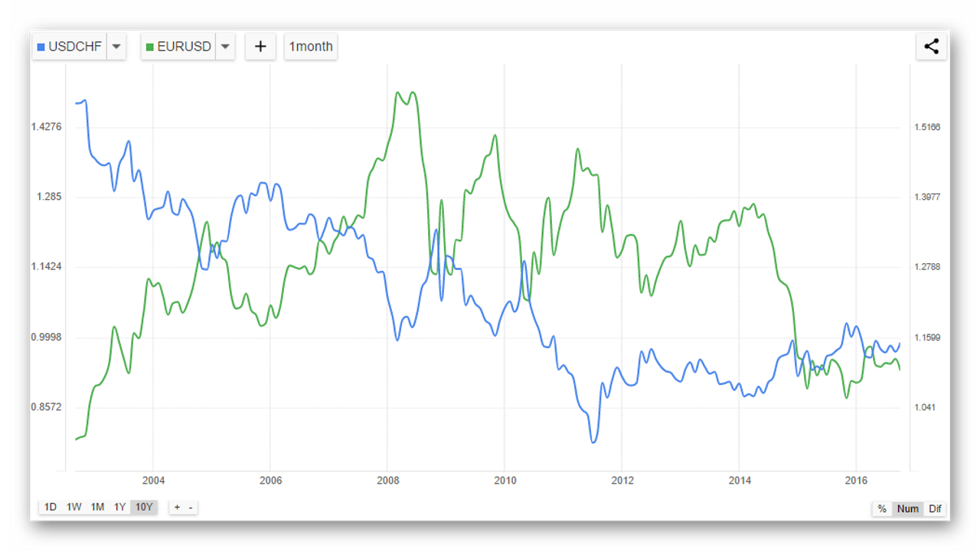Click the USDCHF symbol label

75,47
